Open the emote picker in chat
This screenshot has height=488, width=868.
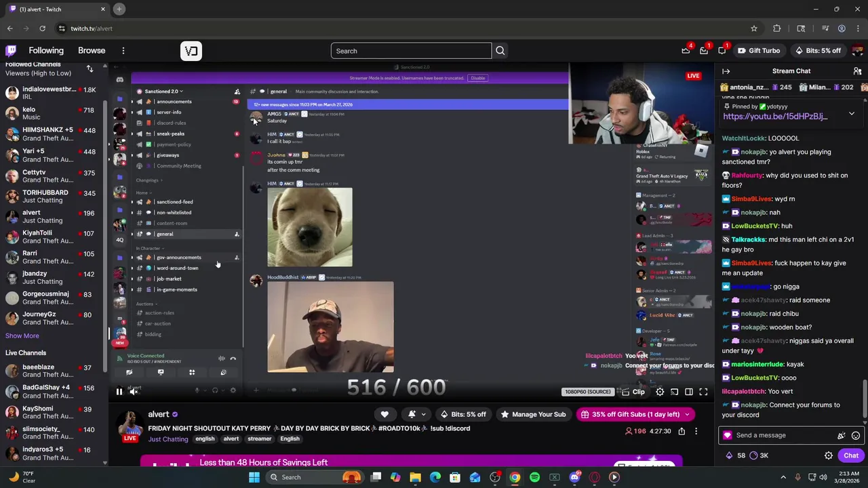tap(856, 436)
